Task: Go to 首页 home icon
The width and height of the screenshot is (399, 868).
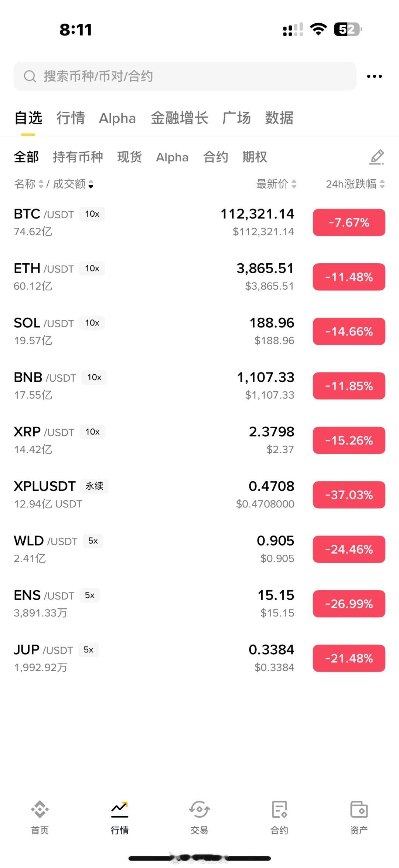Action: click(40, 810)
